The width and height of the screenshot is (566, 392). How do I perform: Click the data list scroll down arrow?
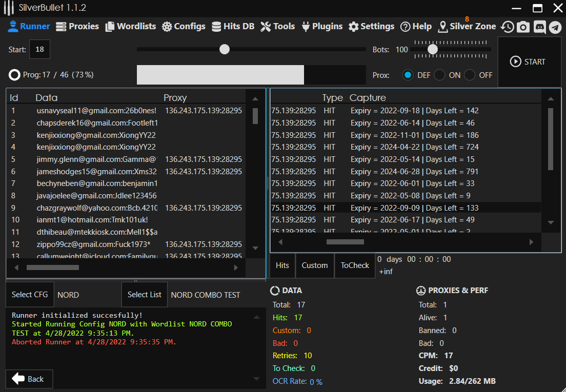[255, 248]
